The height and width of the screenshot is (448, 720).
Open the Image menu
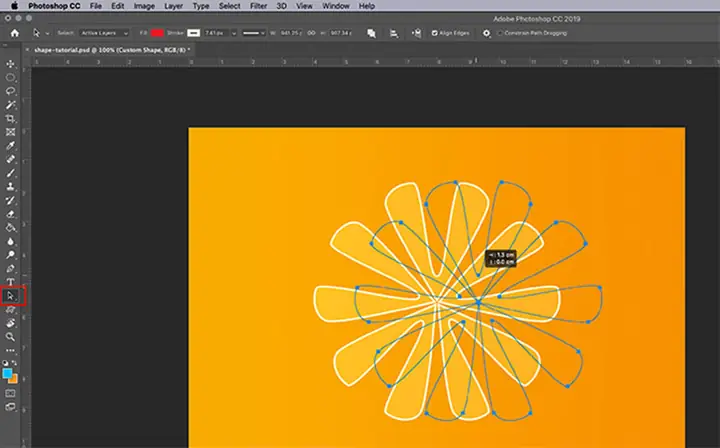tap(144, 6)
